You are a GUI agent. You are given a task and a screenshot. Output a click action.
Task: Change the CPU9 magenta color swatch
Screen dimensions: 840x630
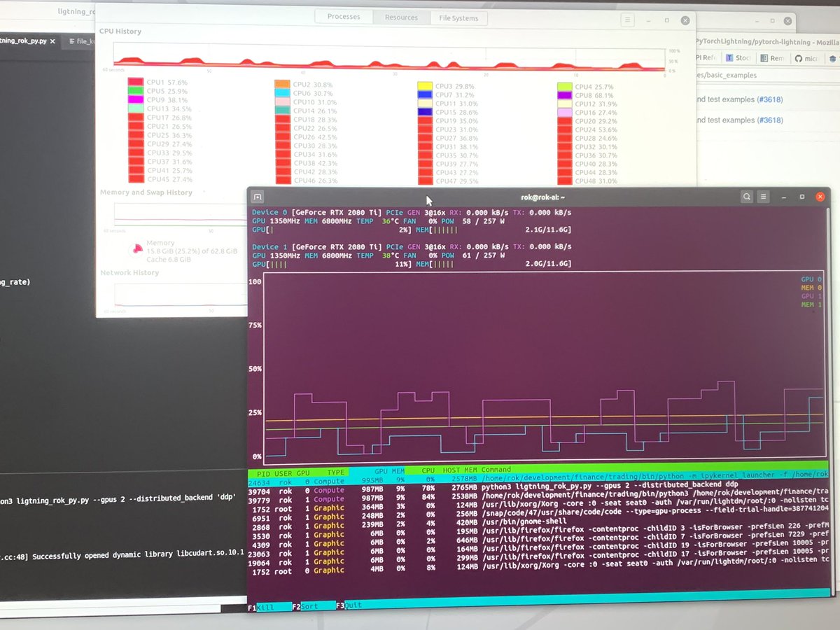pyautogui.click(x=136, y=99)
